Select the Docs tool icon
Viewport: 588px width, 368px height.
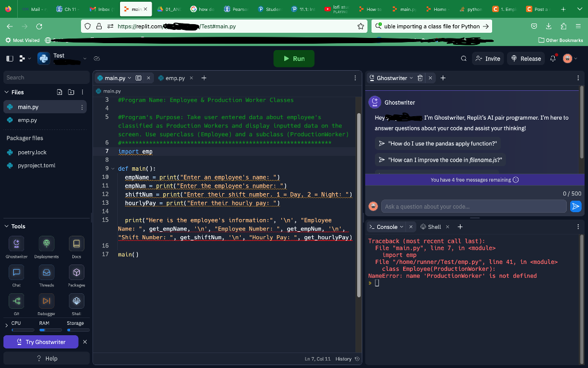76,243
